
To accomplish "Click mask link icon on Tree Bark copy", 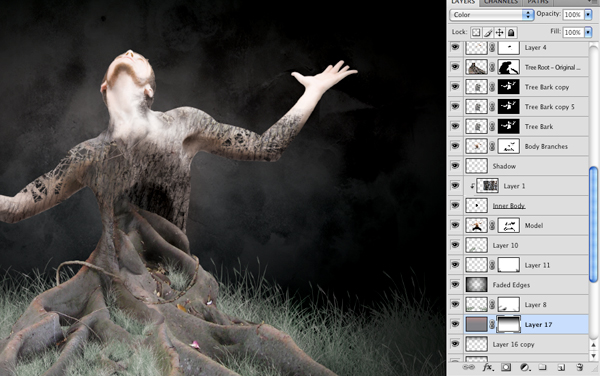I will (x=492, y=87).
